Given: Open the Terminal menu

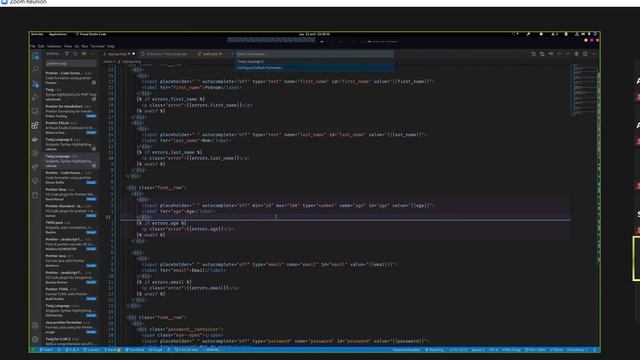Looking at the screenshot, I should [98, 46].
